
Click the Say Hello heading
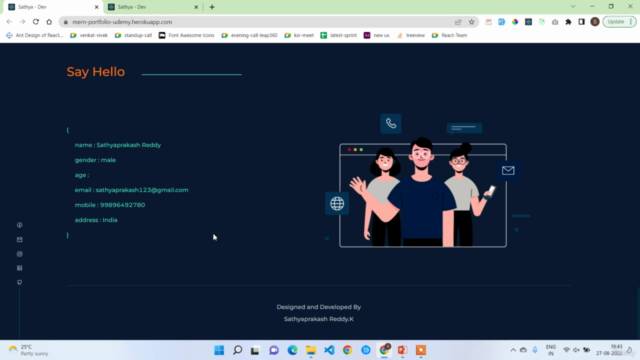96,72
